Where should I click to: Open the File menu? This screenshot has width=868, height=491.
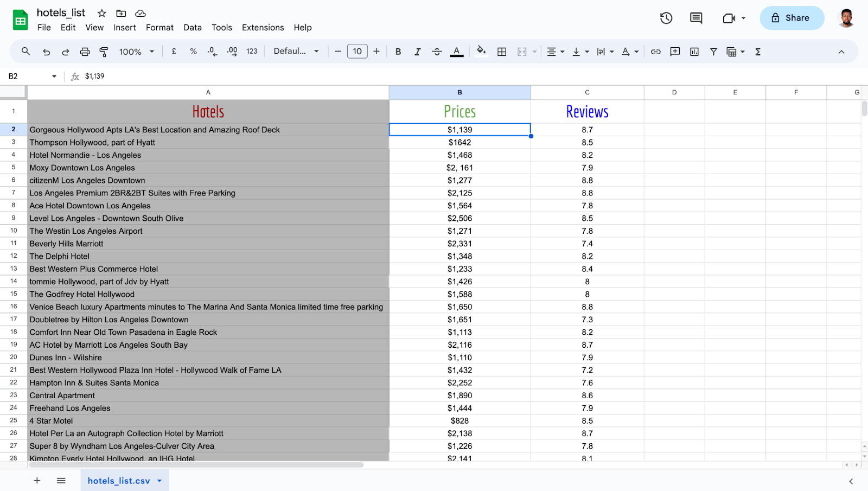(44, 27)
